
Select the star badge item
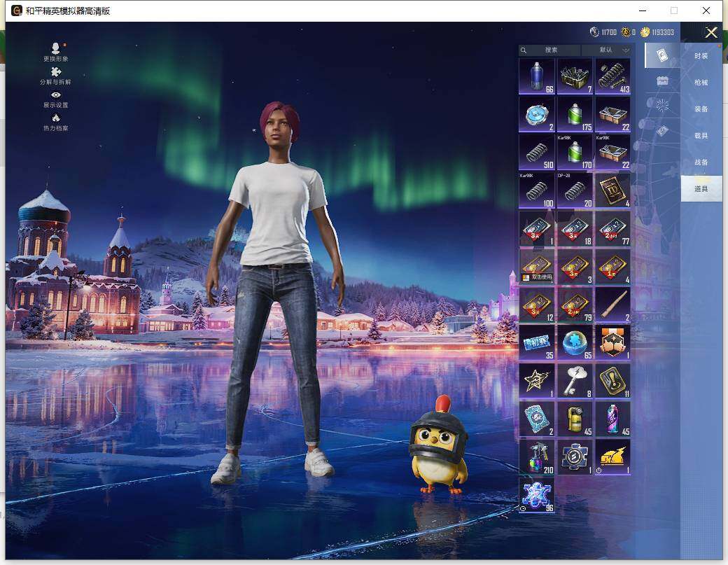[x=537, y=381]
